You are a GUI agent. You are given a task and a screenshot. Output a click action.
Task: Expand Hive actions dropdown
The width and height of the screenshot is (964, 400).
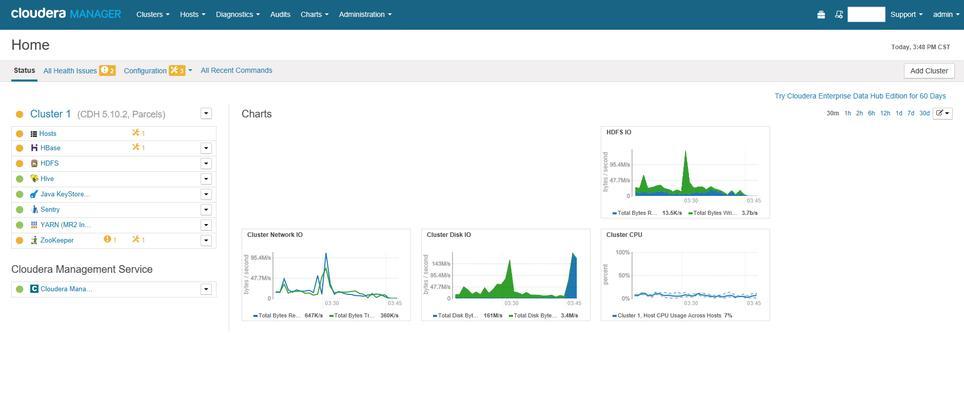click(x=206, y=179)
